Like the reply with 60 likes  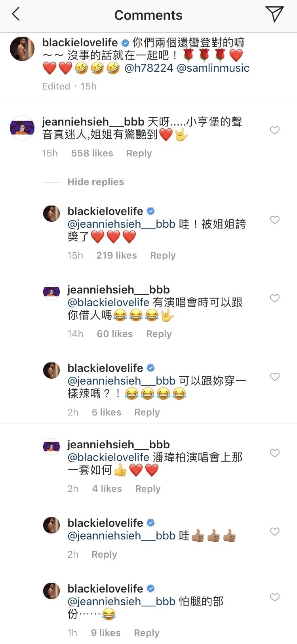pyautogui.click(x=275, y=298)
